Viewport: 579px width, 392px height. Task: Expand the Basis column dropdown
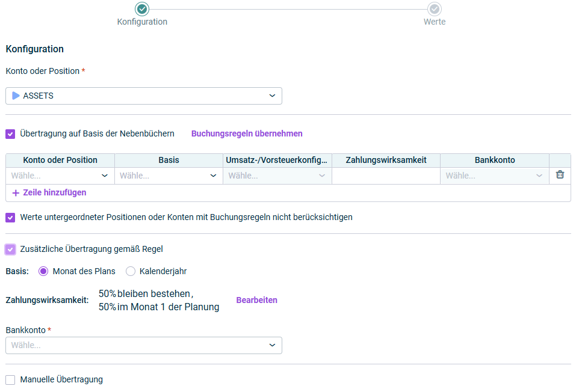click(169, 176)
